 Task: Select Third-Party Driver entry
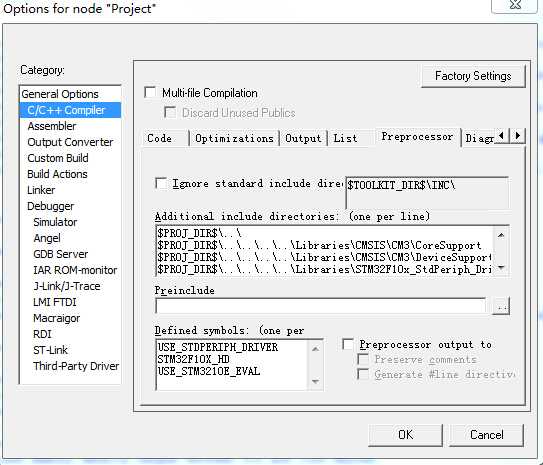pos(76,366)
